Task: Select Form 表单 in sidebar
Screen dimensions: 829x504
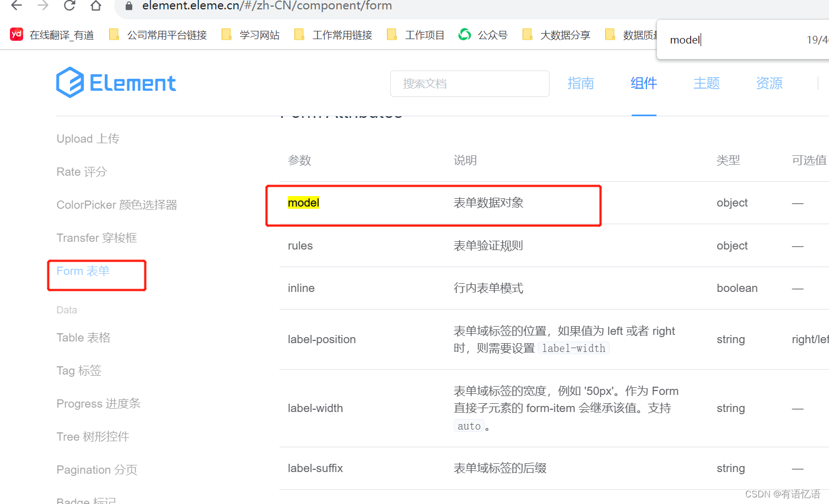Action: pos(83,271)
